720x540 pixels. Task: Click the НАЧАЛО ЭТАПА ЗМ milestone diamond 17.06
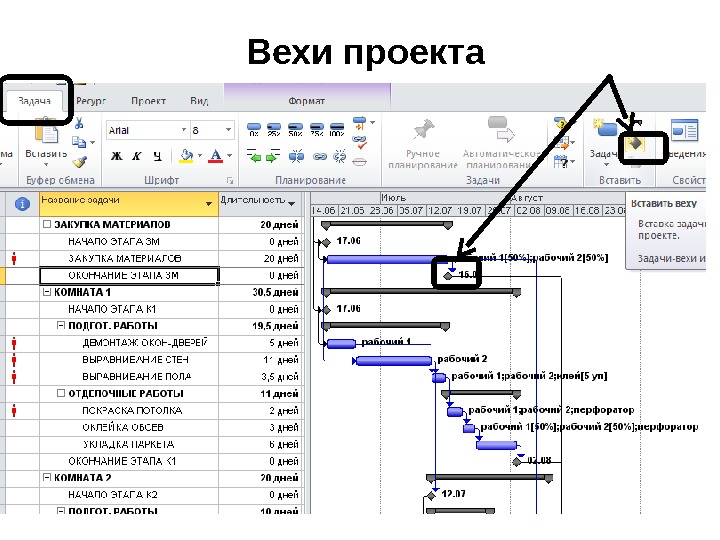[x=326, y=242]
